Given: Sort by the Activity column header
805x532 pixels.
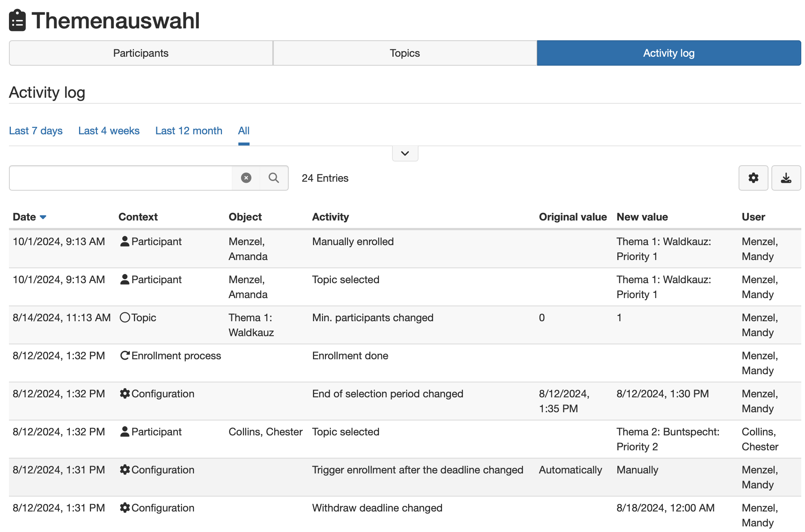Looking at the screenshot, I should point(331,217).
